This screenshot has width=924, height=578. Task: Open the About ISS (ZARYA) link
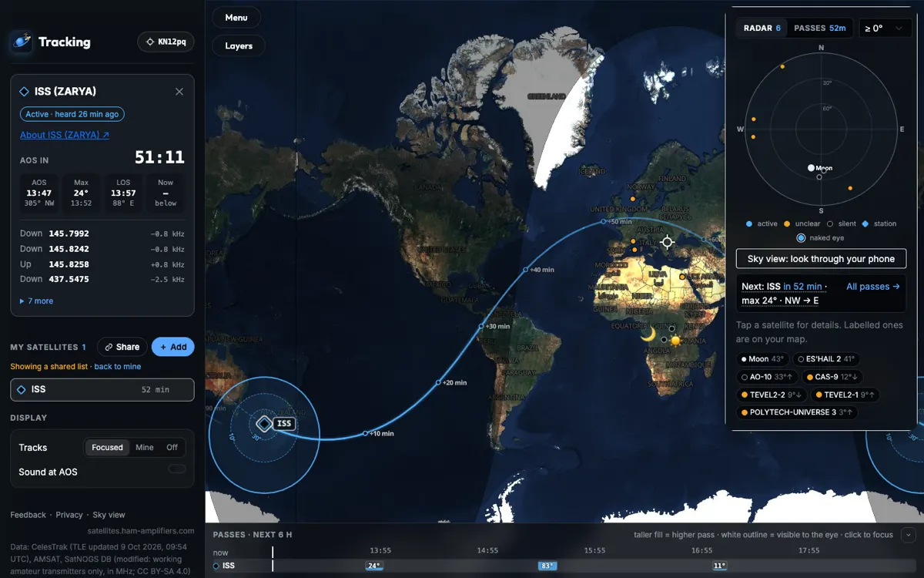(x=65, y=135)
